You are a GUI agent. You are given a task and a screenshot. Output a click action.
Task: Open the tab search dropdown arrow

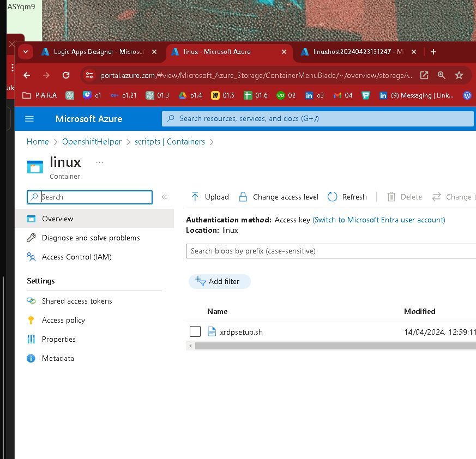click(26, 52)
